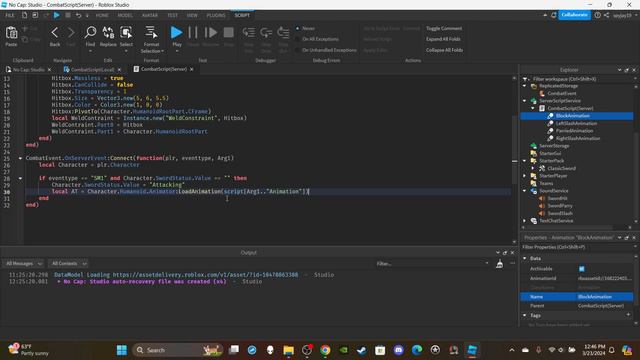
Task: Click the Share icon near username
Action: coord(607,15)
